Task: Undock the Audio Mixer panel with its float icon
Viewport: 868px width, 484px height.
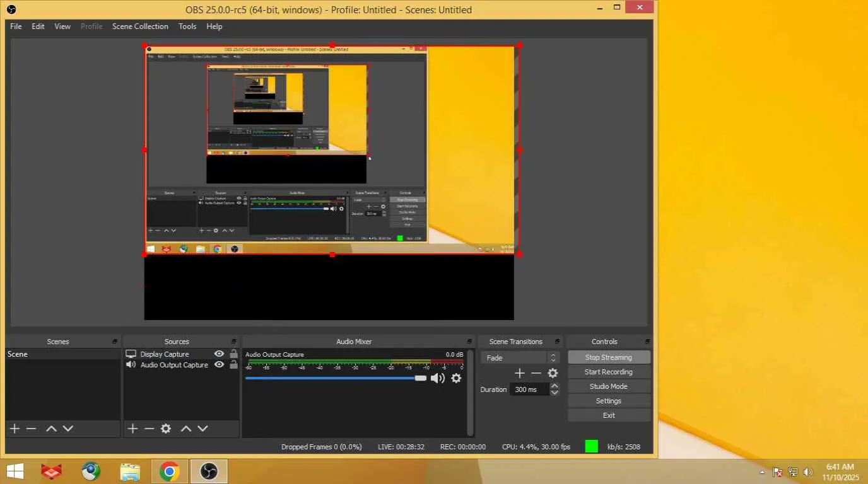Action: coord(469,342)
